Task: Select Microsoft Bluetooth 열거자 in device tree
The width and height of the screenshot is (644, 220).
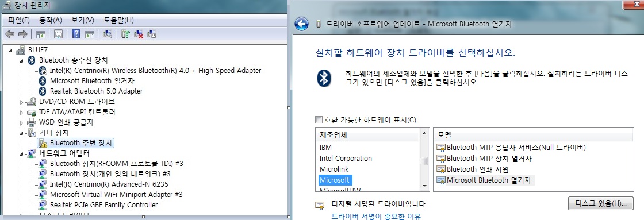Action: coord(92,81)
